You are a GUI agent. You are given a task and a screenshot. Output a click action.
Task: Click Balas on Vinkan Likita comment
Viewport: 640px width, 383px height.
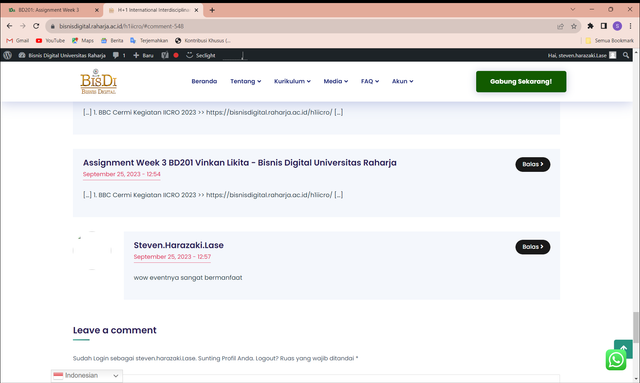click(x=533, y=164)
